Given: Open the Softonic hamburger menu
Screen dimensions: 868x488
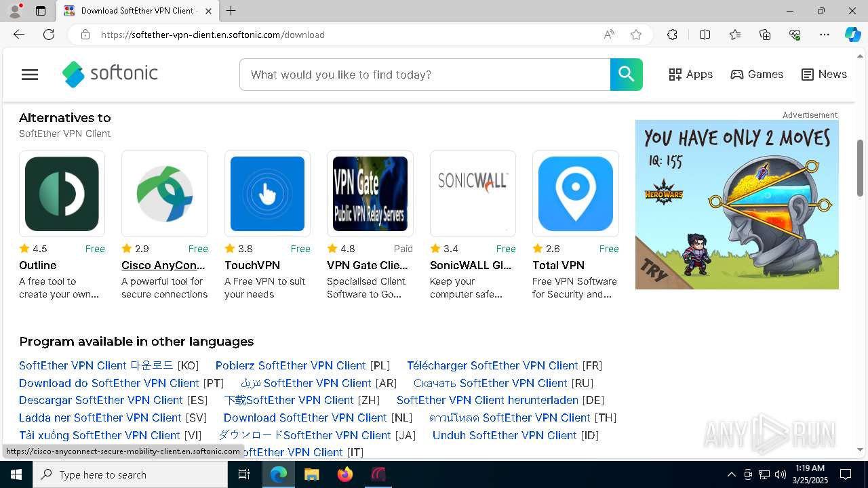Looking at the screenshot, I should [x=30, y=75].
